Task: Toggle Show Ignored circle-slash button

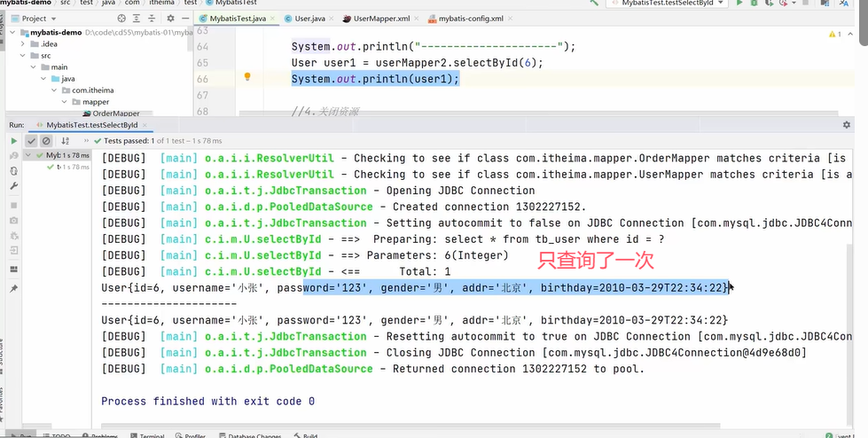Action: point(46,141)
